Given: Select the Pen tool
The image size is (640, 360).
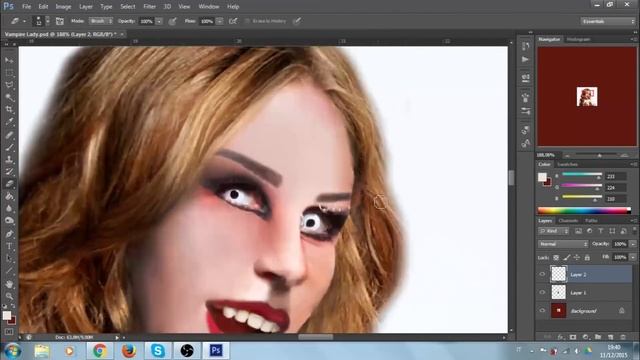Looking at the screenshot, I should pyautogui.click(x=9, y=234).
